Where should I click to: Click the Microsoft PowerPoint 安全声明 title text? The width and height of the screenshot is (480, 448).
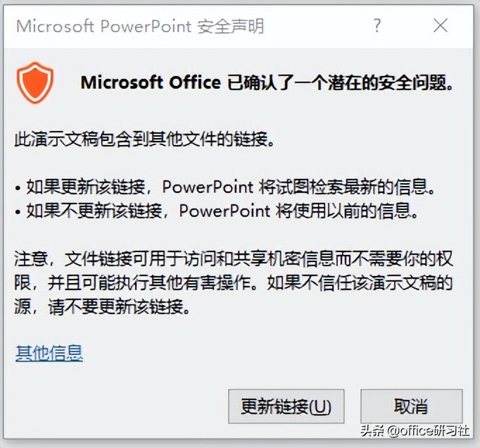[x=140, y=26]
